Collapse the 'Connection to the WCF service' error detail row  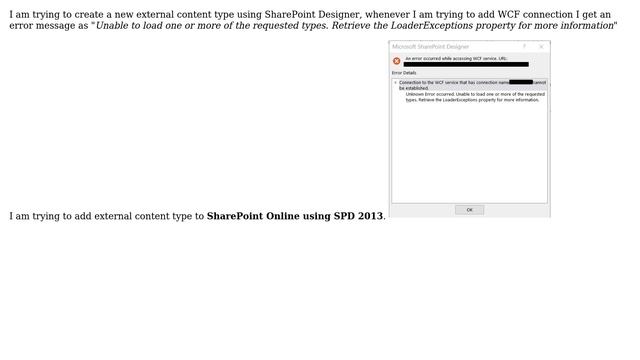tap(395, 82)
